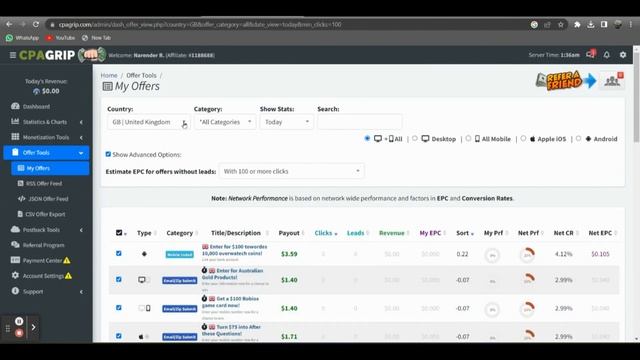
Task: Go back in browser
Action: pos(9,24)
